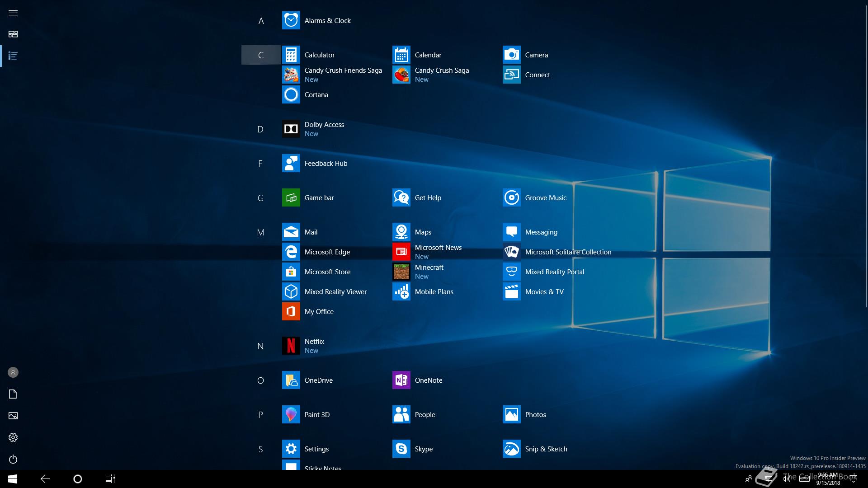868x488 pixels.
Task: Select the letter M section header
Action: 261,232
